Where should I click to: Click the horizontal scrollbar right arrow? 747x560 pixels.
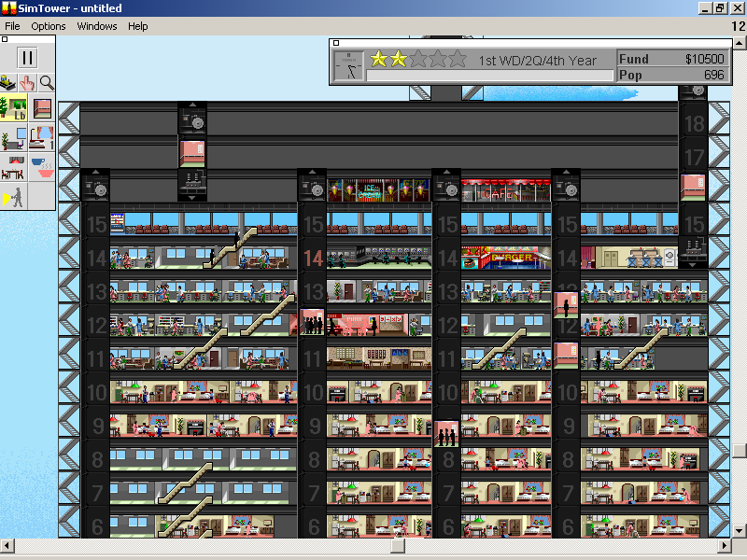click(725, 545)
